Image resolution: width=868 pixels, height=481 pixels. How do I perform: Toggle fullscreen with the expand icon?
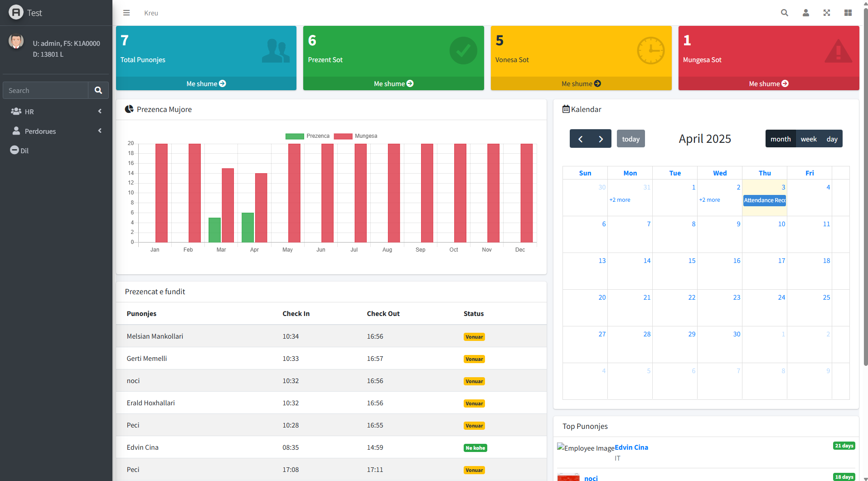tap(827, 13)
